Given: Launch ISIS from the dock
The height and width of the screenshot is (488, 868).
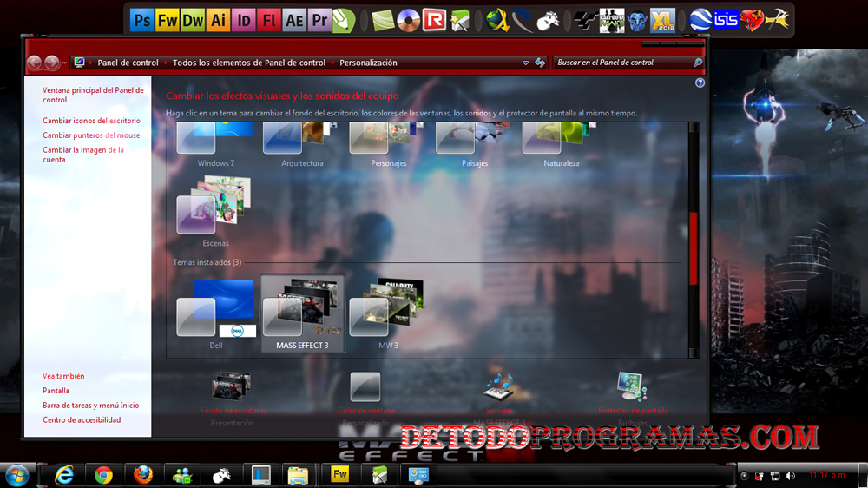Looking at the screenshot, I should 726,21.
